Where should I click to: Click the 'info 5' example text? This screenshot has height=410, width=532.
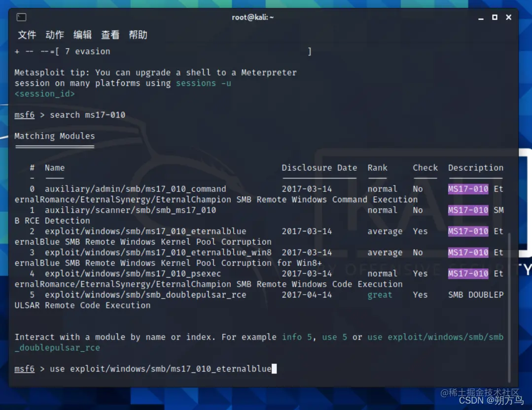point(297,337)
